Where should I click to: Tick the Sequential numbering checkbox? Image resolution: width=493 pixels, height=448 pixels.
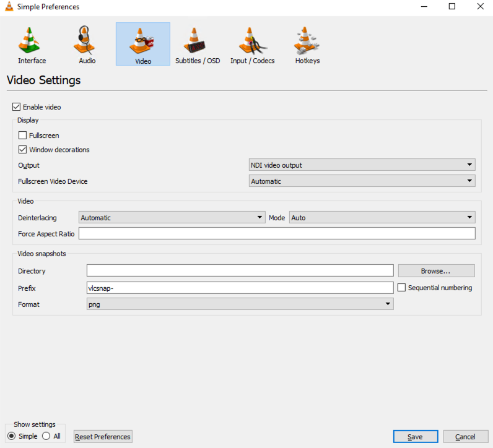402,288
